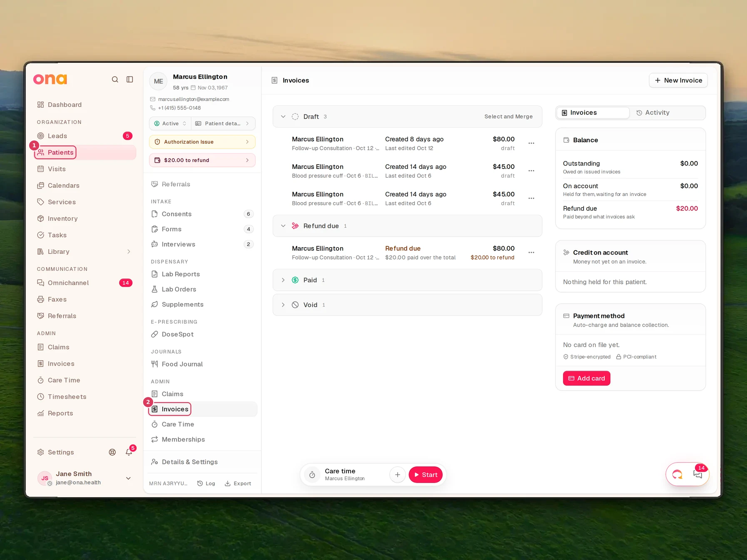Viewport: 747px width, 560px height.
Task: Click the New Invoice button
Action: tap(678, 80)
